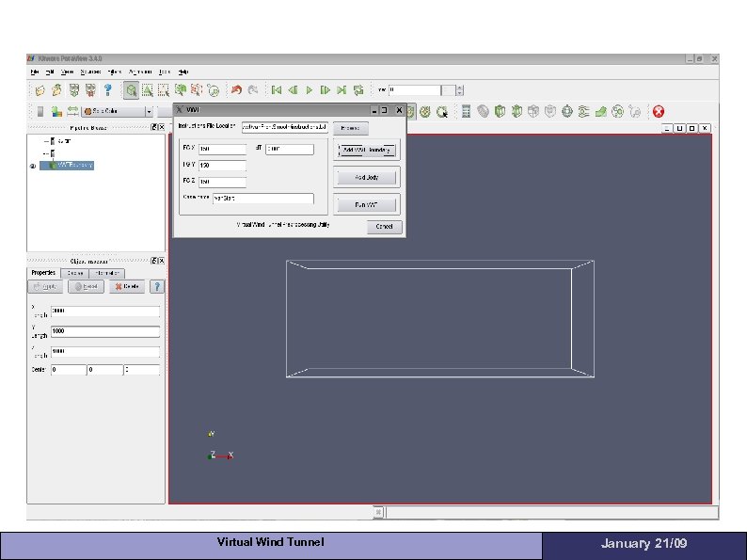Screen dimensions: 747x560
Task: Open the View menu
Action: tap(67, 72)
